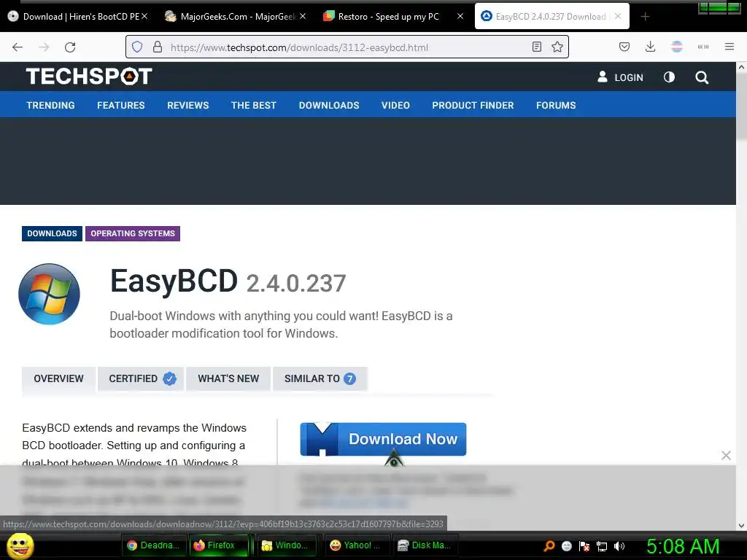Click the 5:08 AM clock

[683, 546]
